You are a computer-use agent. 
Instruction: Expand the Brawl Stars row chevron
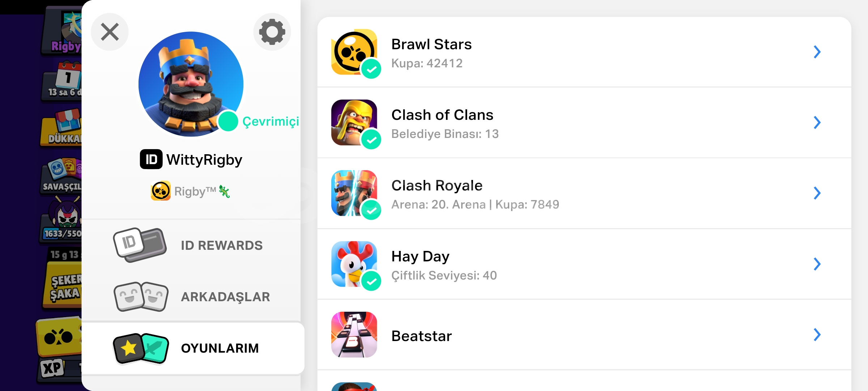[817, 52]
